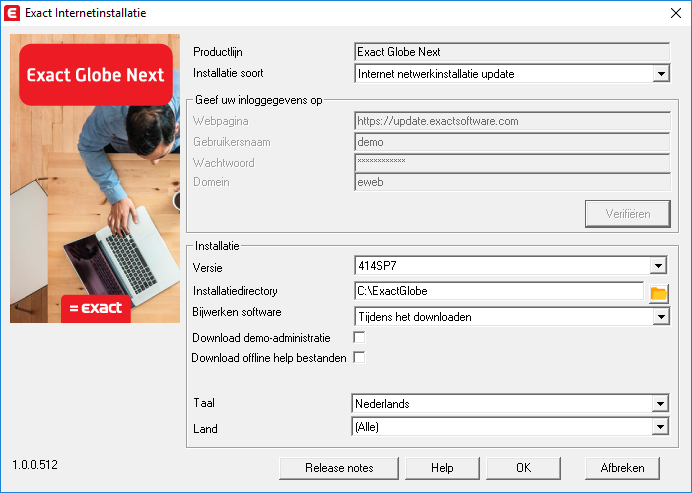
Task: Click the Installatiedirectory path field
Action: tap(499, 291)
